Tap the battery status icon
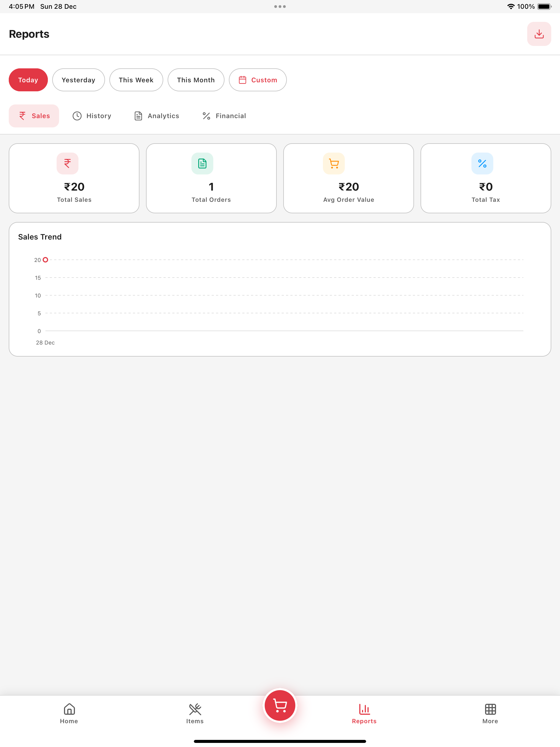 (x=544, y=6)
